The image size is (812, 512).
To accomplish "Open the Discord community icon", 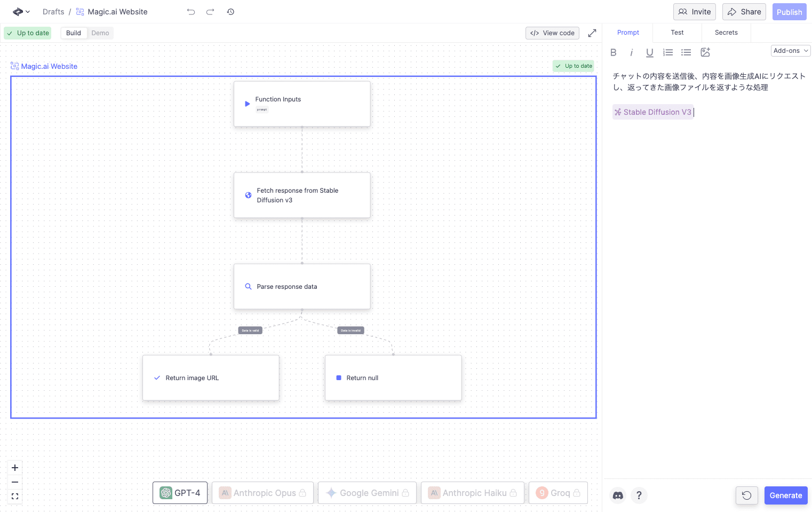I will tap(618, 495).
